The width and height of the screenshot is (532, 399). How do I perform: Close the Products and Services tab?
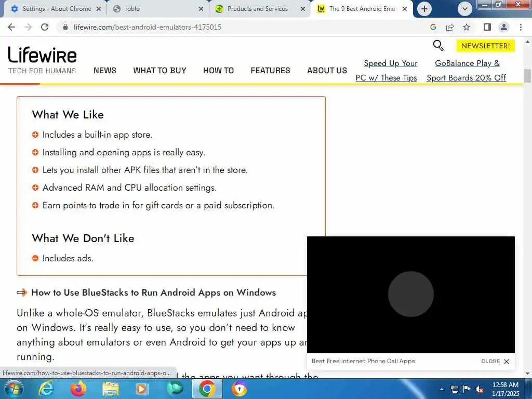coord(303,9)
